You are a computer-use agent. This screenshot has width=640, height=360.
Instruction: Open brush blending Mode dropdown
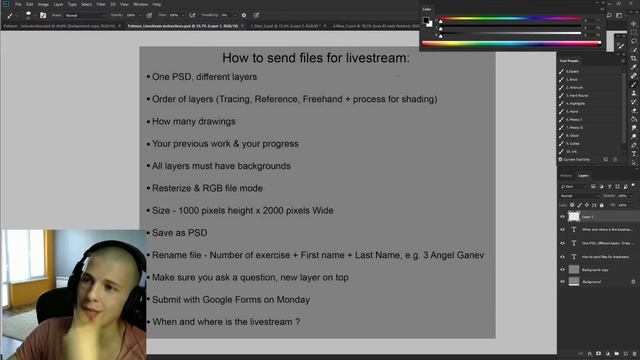click(x=85, y=15)
